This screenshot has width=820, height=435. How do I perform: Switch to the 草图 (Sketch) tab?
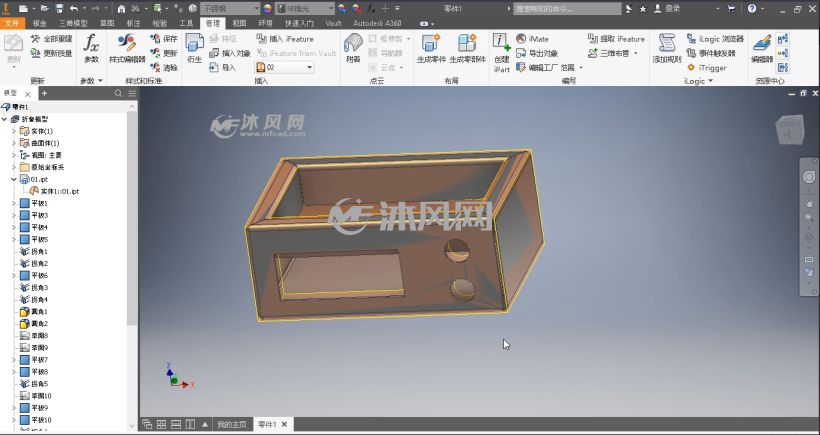coord(107,24)
